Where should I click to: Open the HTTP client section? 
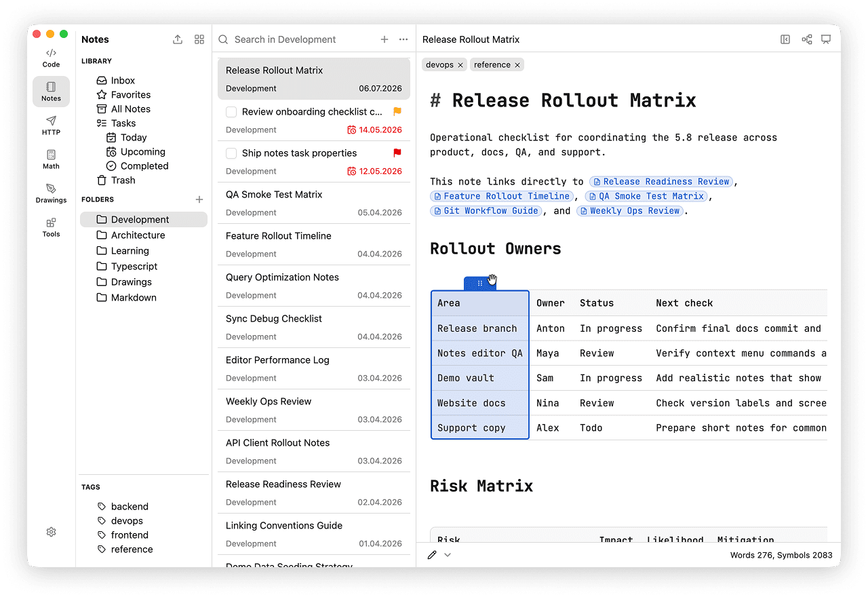tap(51, 126)
